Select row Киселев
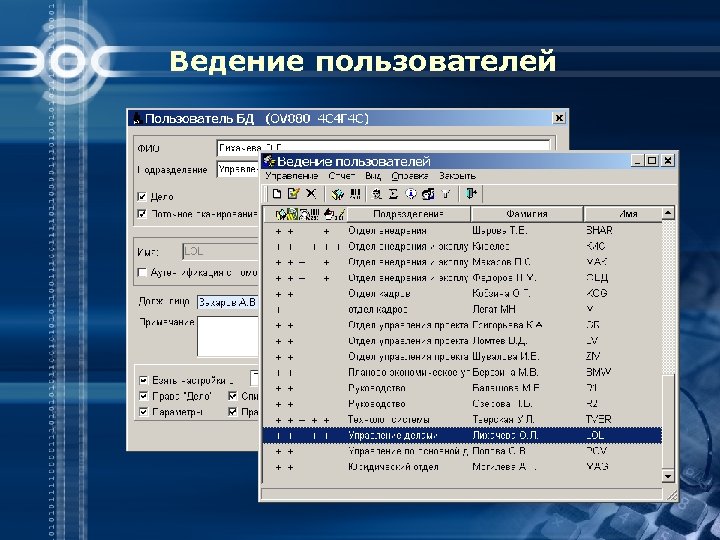 (462, 247)
